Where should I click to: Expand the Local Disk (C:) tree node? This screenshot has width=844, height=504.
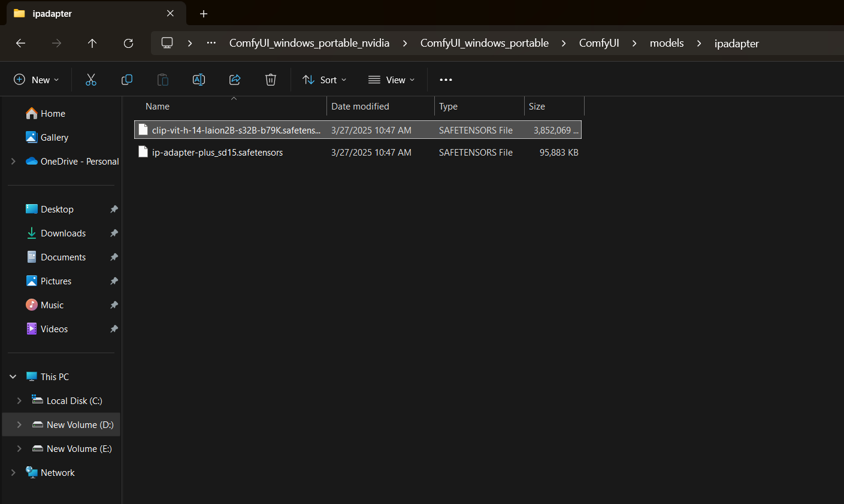pyautogui.click(x=19, y=400)
